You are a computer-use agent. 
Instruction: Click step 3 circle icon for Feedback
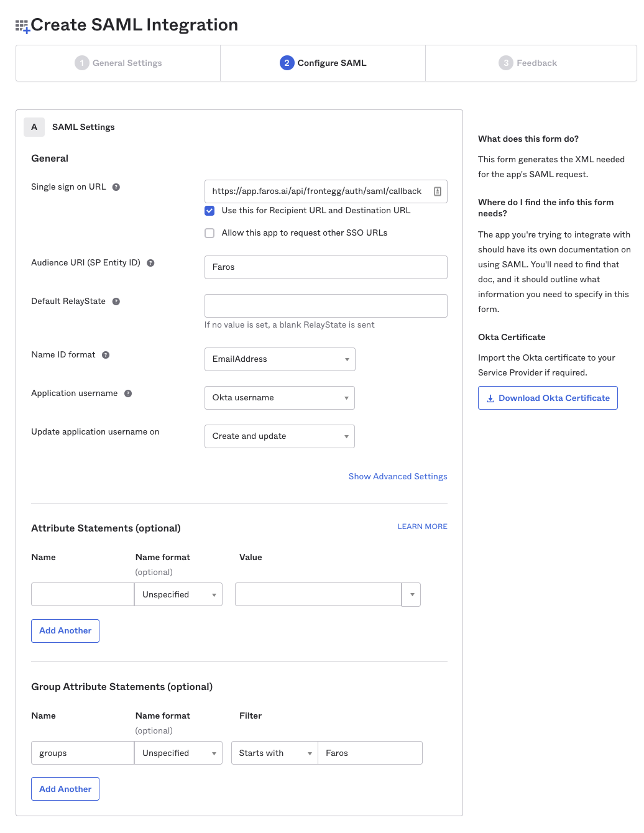coord(506,63)
